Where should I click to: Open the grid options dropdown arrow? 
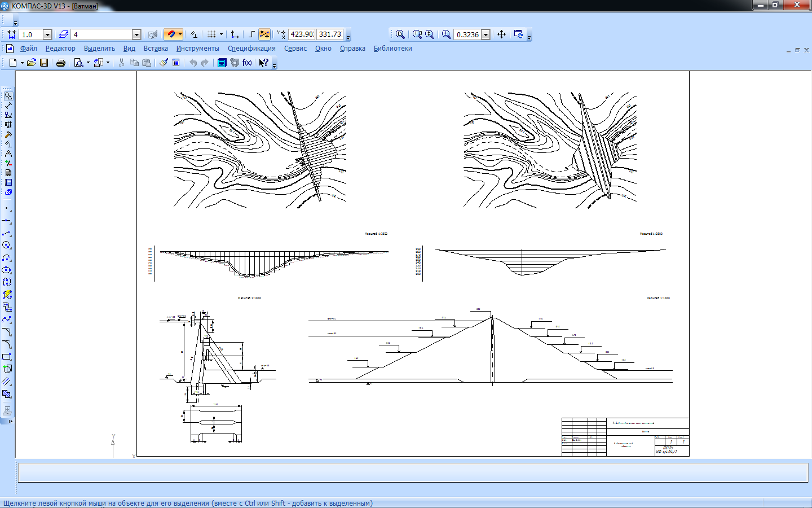pos(221,34)
